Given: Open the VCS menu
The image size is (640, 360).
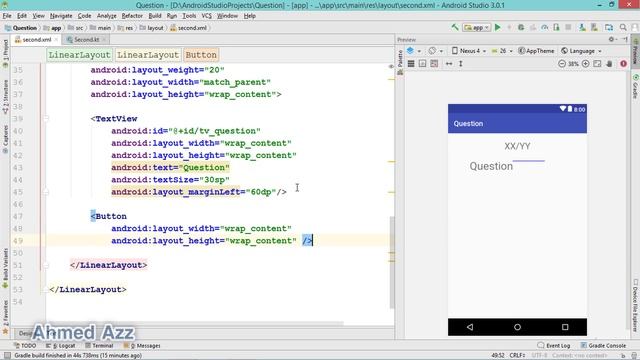Looking at the screenshot, I should point(207,16).
